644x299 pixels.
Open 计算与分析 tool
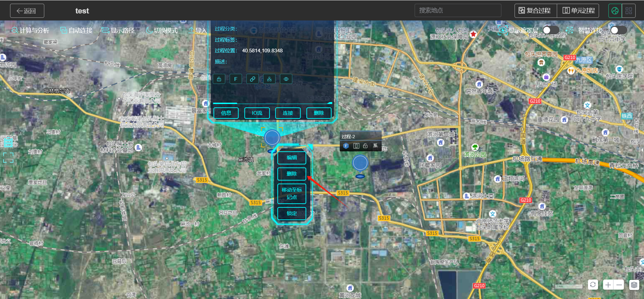[30, 30]
